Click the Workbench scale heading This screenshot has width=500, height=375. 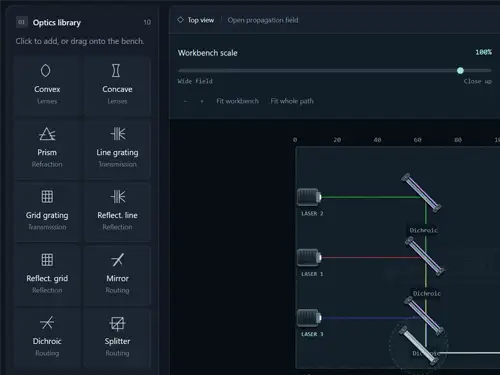[x=207, y=53]
